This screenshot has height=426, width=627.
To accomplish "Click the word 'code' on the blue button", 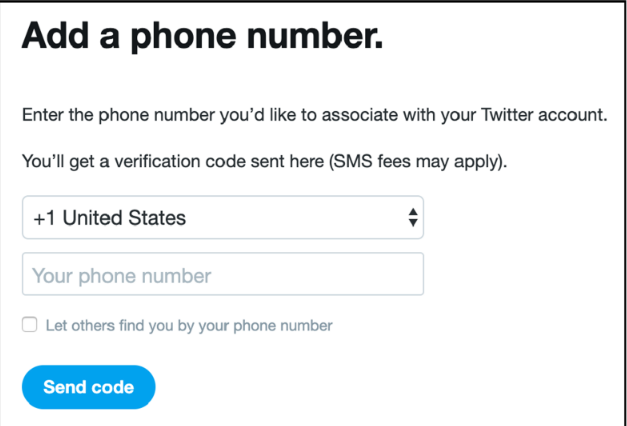I will click(113, 387).
